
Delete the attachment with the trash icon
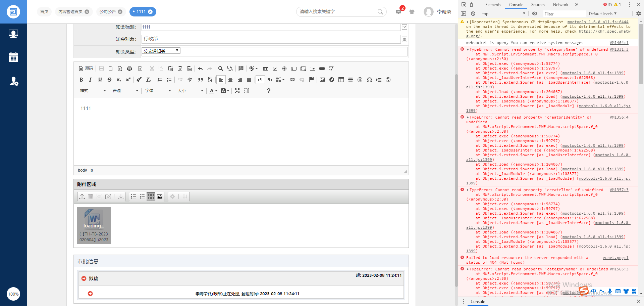(91, 196)
